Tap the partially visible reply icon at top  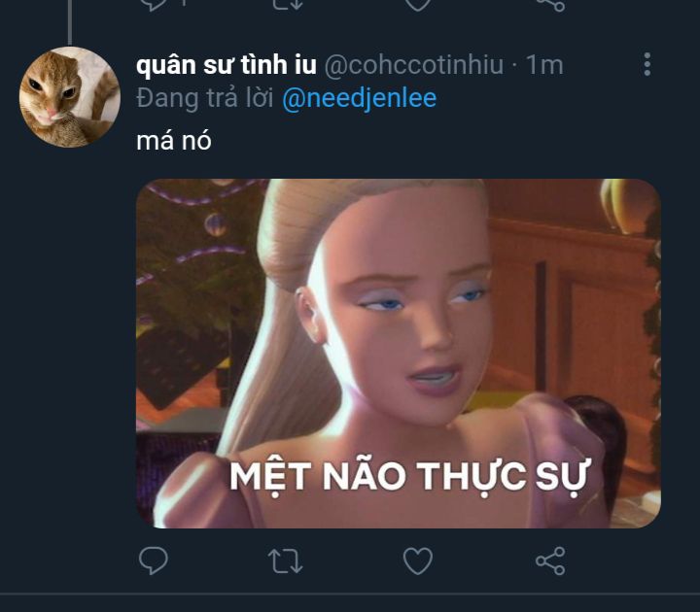pyautogui.click(x=154, y=5)
